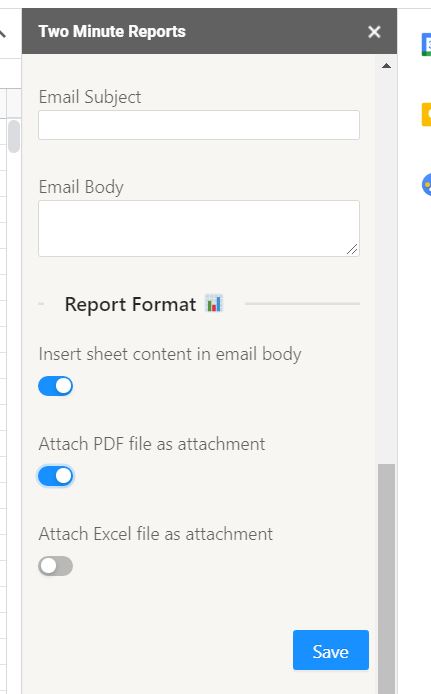Collapse the menus with the top-left chevron
This screenshot has height=694, width=431.
tap(3, 33)
